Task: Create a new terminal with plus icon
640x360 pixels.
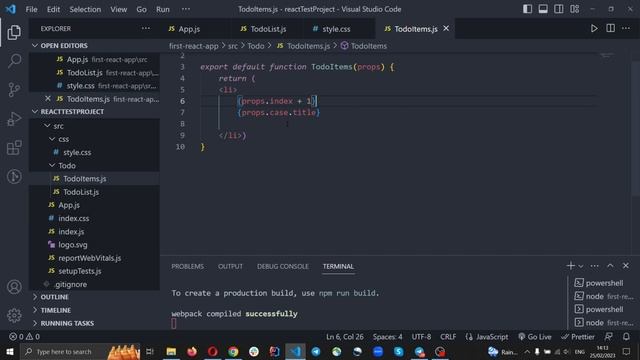Action: (570, 266)
